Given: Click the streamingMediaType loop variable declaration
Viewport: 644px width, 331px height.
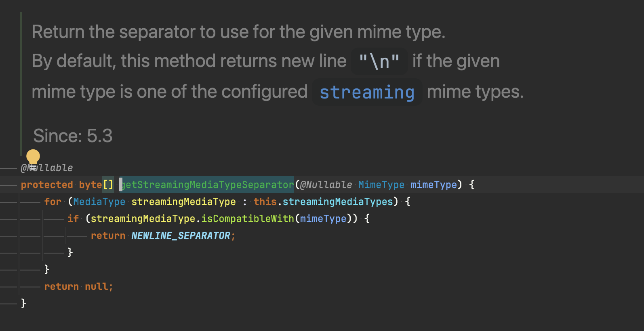Looking at the screenshot, I should pyautogui.click(x=183, y=202).
